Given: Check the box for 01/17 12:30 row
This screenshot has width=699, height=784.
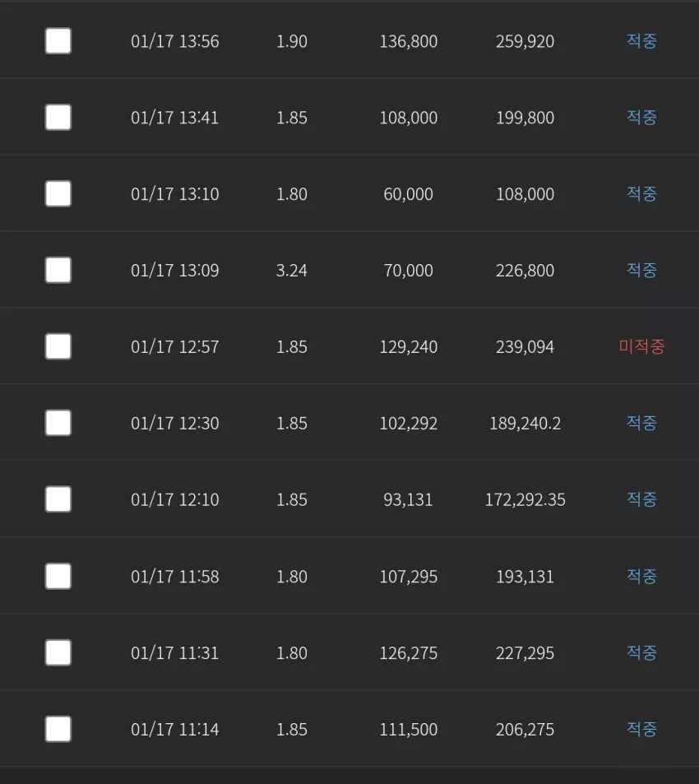Looking at the screenshot, I should (x=58, y=423).
